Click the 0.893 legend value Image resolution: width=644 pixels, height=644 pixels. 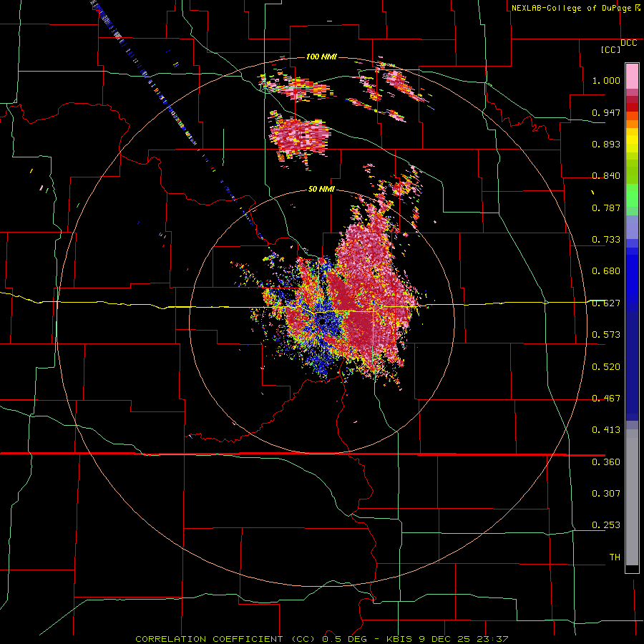pos(606,144)
